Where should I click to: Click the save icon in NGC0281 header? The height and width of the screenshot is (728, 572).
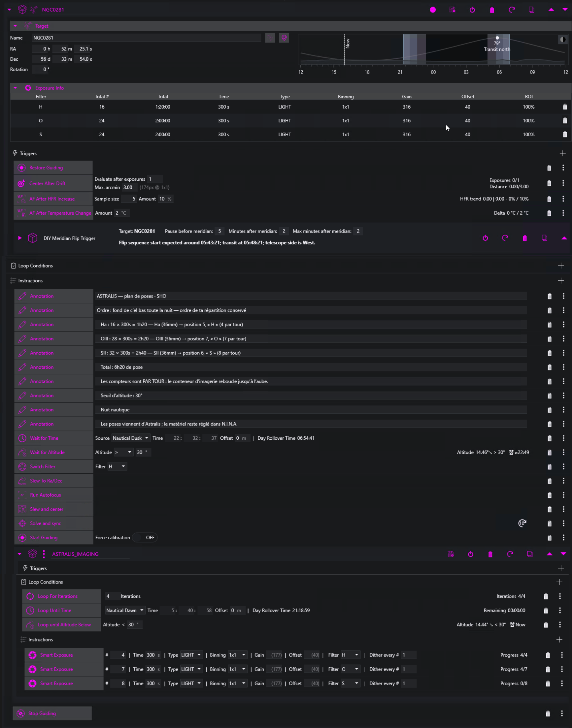[x=452, y=10]
